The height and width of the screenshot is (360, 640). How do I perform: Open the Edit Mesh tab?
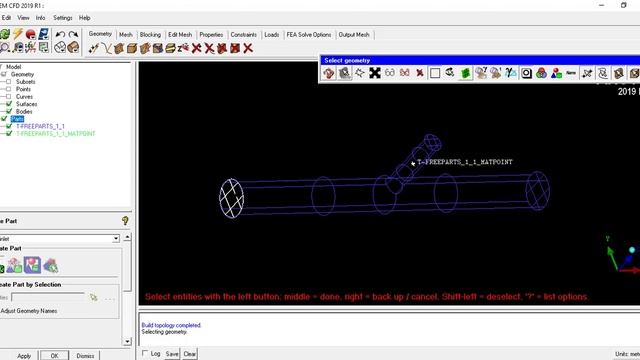(180, 35)
